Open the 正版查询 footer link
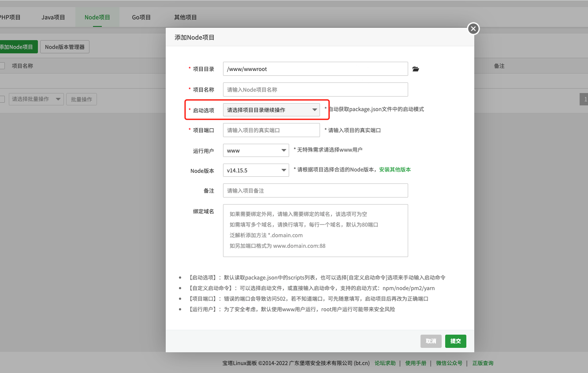Viewport: 588px width, 373px height. pyautogui.click(x=483, y=363)
